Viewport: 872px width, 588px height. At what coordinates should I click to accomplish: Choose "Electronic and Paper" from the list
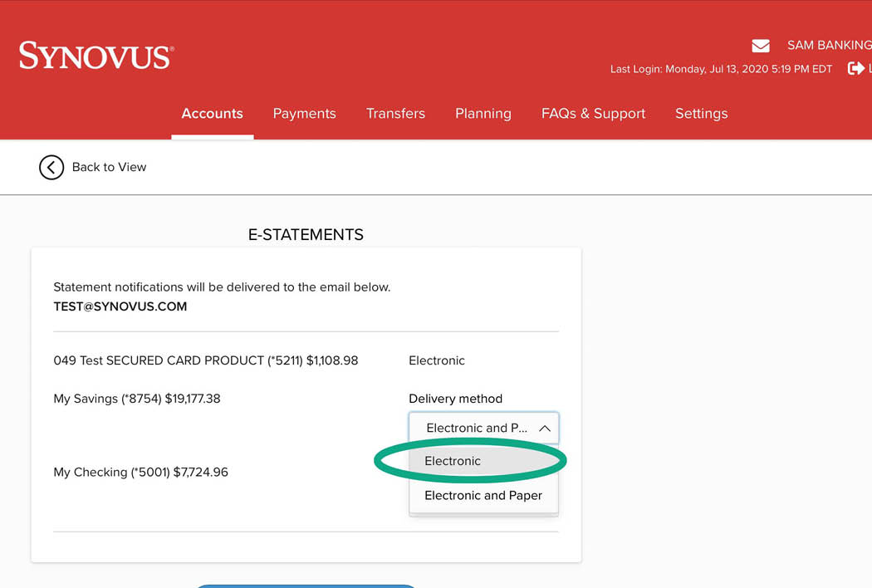(483, 495)
